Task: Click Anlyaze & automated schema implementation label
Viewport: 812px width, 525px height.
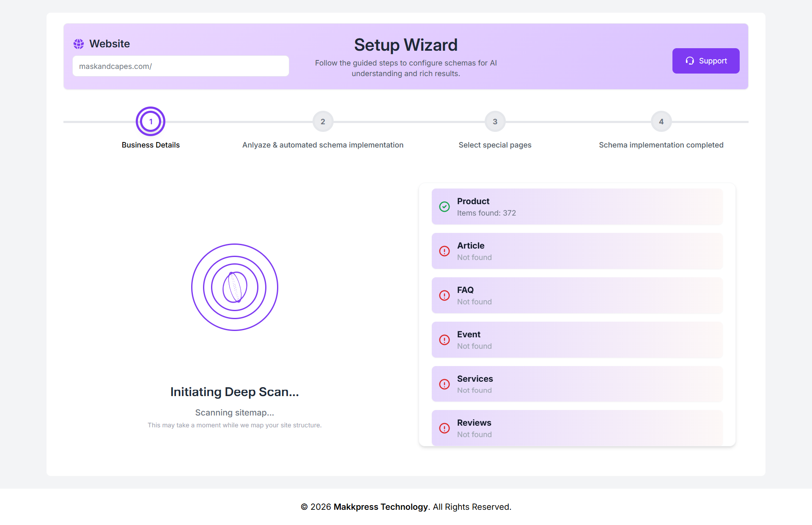Action: [323, 145]
